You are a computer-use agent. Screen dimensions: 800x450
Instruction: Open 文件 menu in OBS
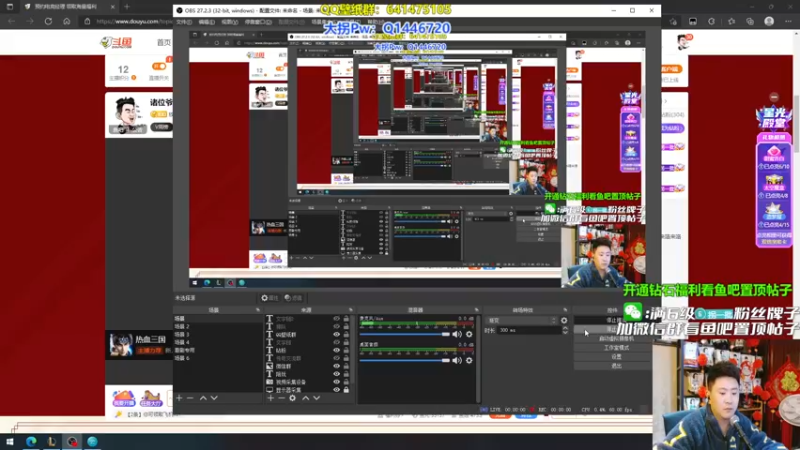184,22
